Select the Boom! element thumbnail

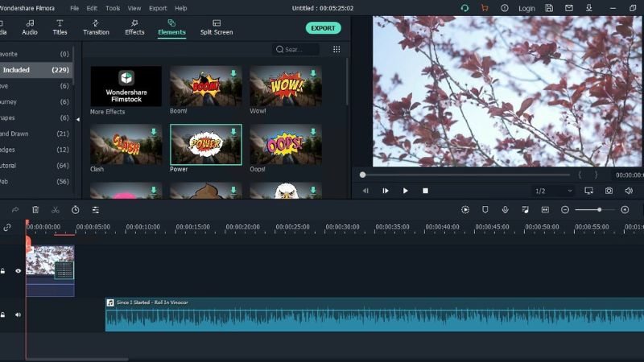pos(206,86)
